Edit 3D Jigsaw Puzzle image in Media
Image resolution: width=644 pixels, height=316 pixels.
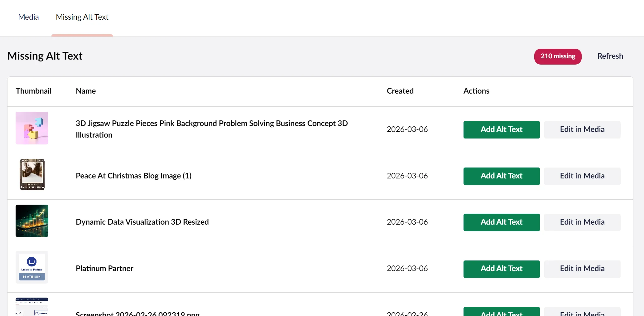tap(582, 130)
